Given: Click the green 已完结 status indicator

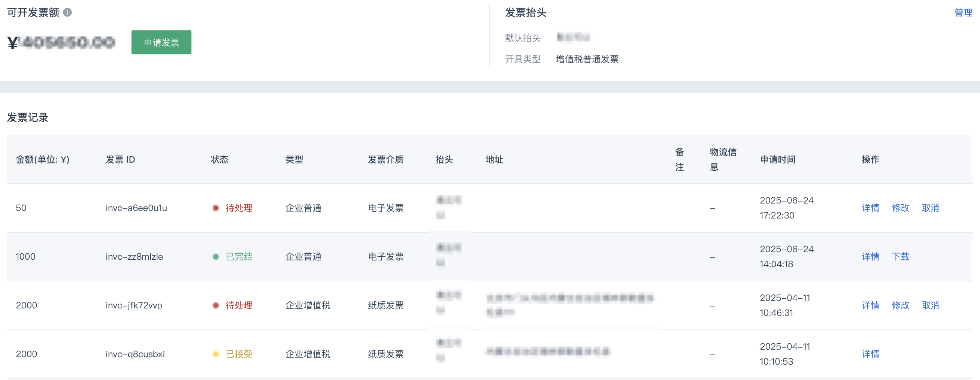Looking at the screenshot, I should coord(239,257).
